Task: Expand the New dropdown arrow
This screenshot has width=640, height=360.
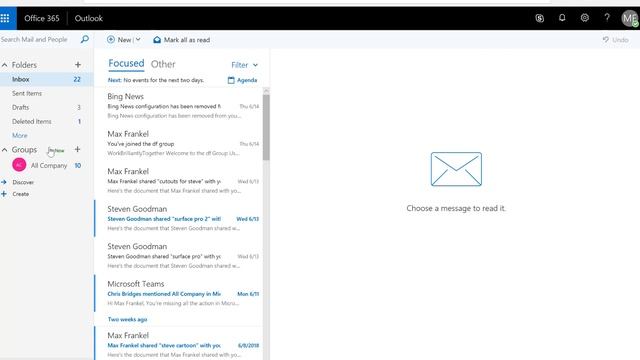Action: pyautogui.click(x=138, y=40)
